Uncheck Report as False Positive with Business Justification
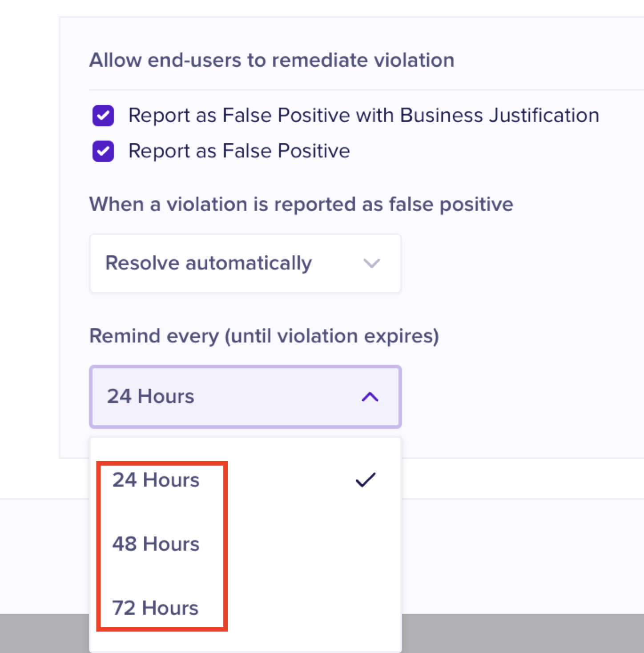The image size is (644, 653). (x=103, y=116)
